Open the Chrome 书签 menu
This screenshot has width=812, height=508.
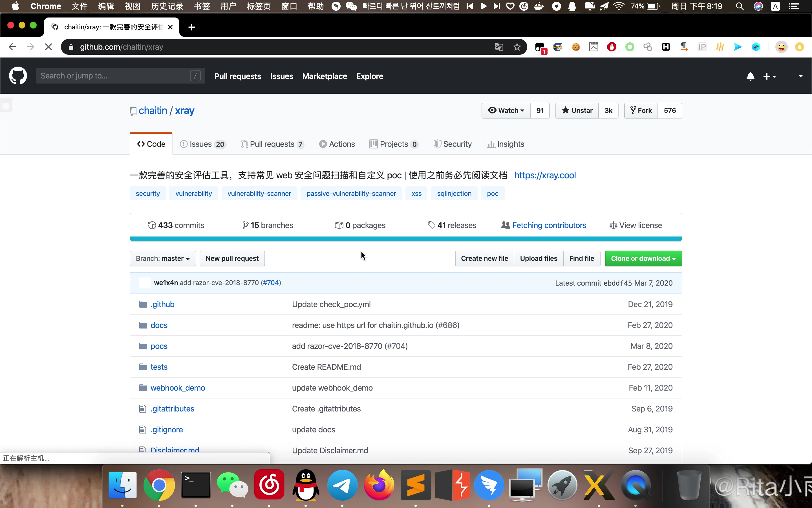point(202,6)
